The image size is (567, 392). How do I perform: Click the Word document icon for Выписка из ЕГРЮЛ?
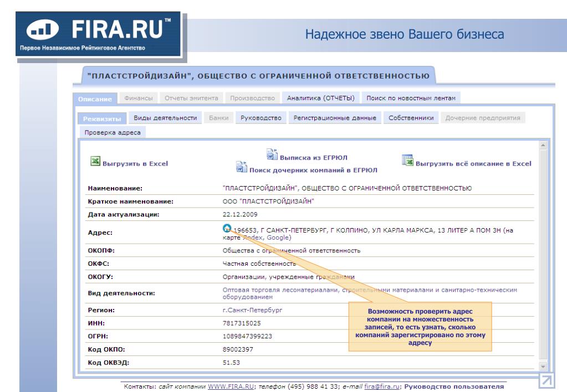click(x=272, y=154)
